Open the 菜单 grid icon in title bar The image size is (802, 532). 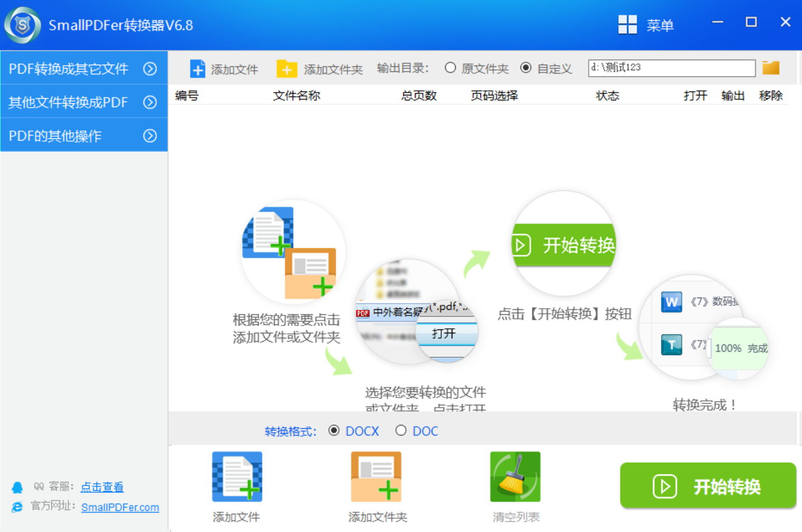pyautogui.click(x=627, y=25)
